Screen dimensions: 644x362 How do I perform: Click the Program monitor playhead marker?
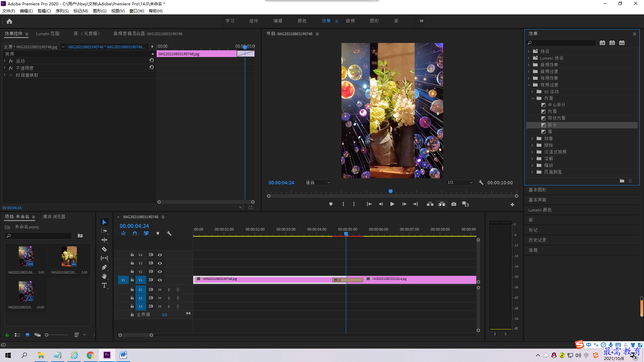390,191
